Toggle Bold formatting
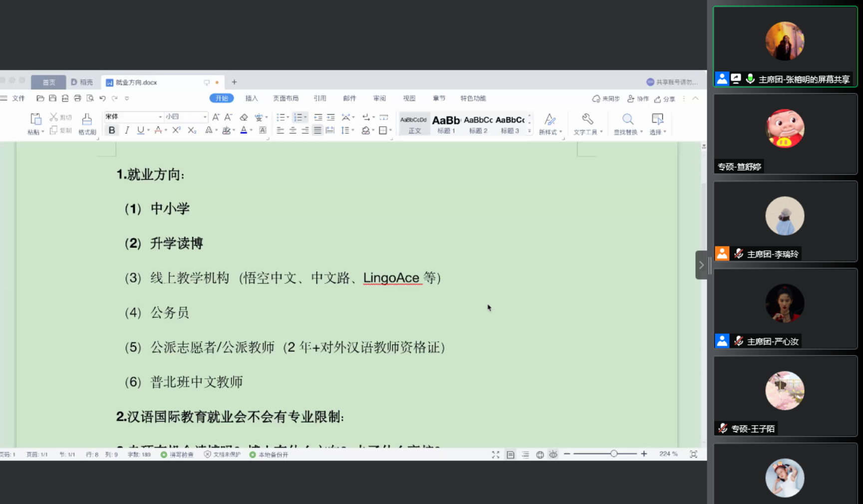Screen dimensions: 863x504 tap(112, 130)
